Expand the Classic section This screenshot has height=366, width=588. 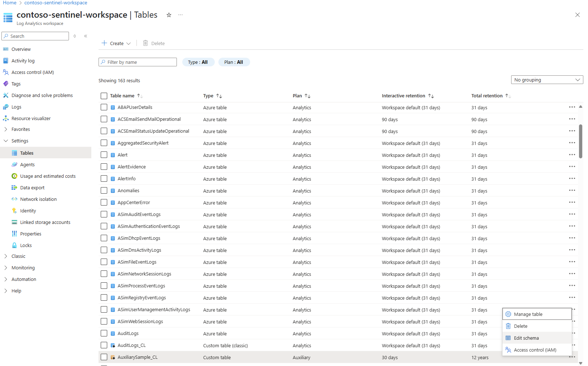6,256
